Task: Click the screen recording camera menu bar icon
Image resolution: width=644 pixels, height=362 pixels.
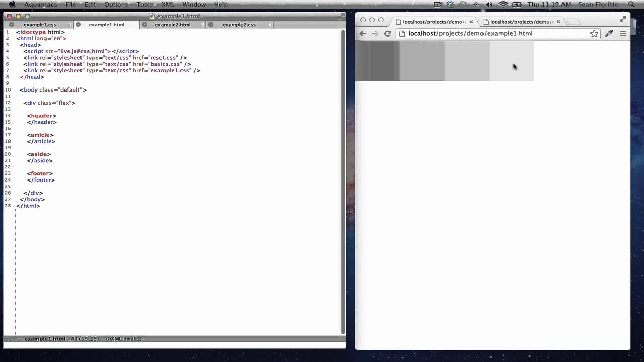Action: [x=438, y=5]
